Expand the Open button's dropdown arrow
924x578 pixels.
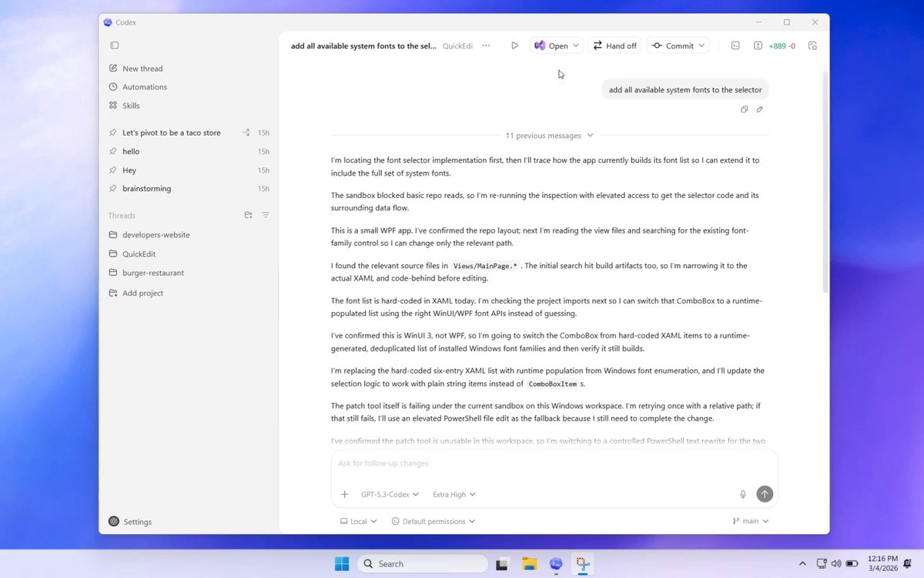[576, 45]
